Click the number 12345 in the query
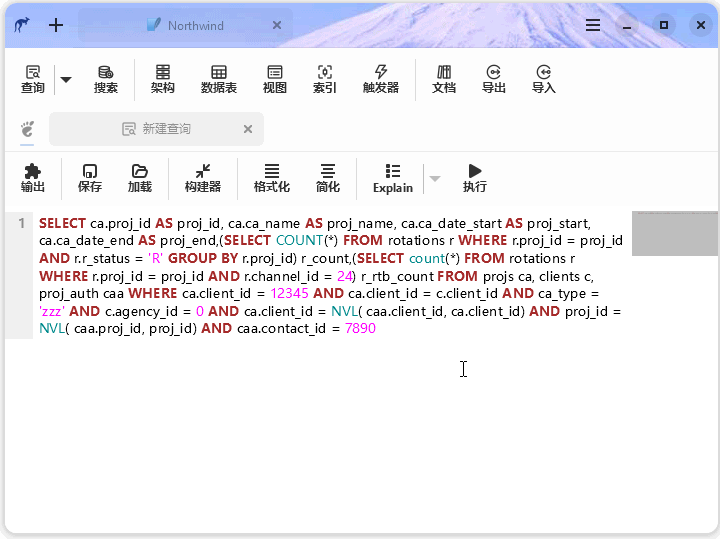Screen dimensions: 720x539 289,293
